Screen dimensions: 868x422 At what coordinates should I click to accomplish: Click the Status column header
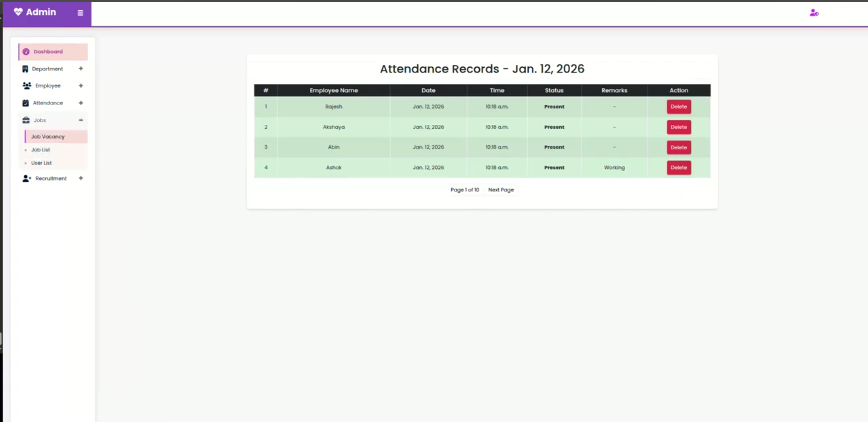(554, 90)
